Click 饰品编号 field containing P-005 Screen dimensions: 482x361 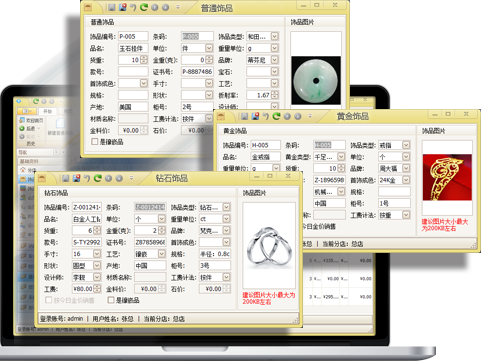coord(133,36)
